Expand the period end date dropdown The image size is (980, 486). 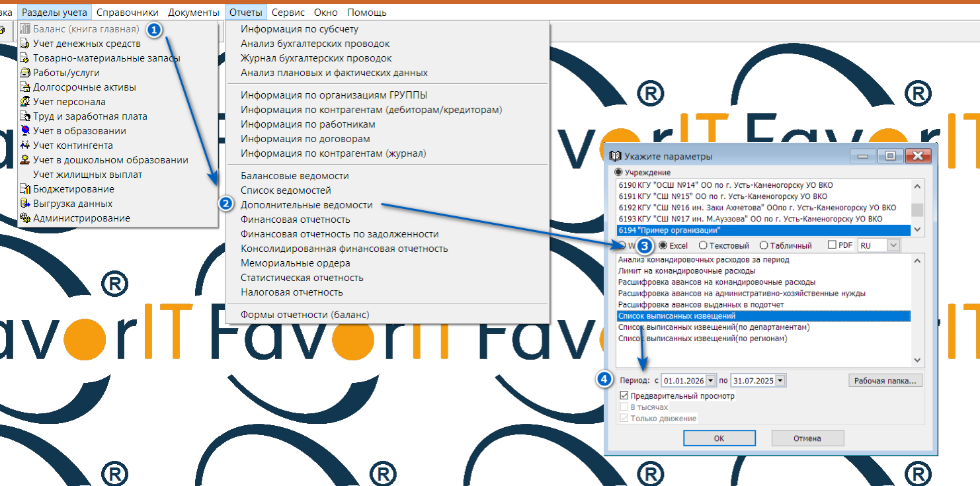click(780, 380)
